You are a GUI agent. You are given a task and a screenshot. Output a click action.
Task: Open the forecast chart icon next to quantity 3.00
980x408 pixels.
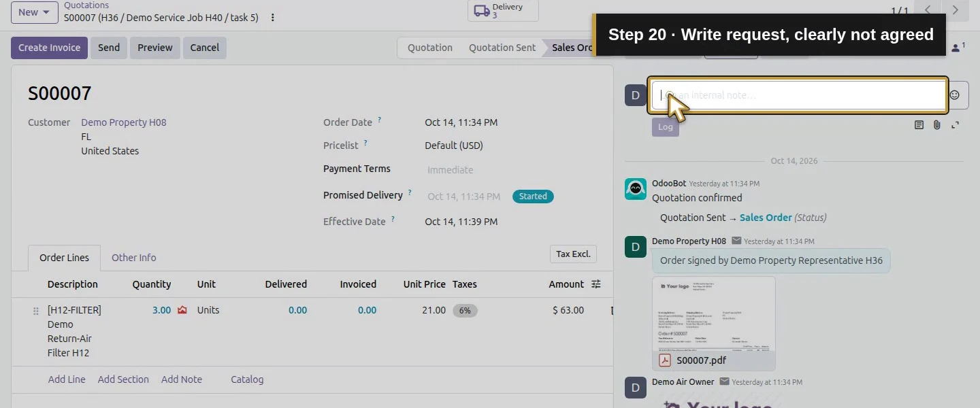point(182,310)
